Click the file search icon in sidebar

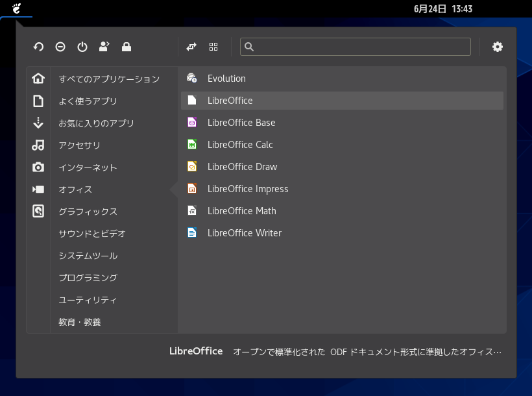pyautogui.click(x=38, y=211)
